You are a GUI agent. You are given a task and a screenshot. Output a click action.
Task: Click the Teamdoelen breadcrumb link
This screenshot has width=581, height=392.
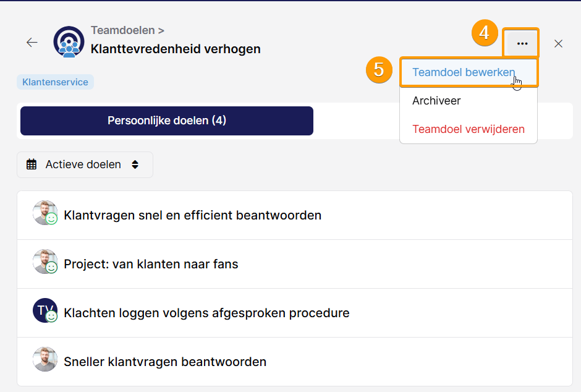(x=123, y=30)
